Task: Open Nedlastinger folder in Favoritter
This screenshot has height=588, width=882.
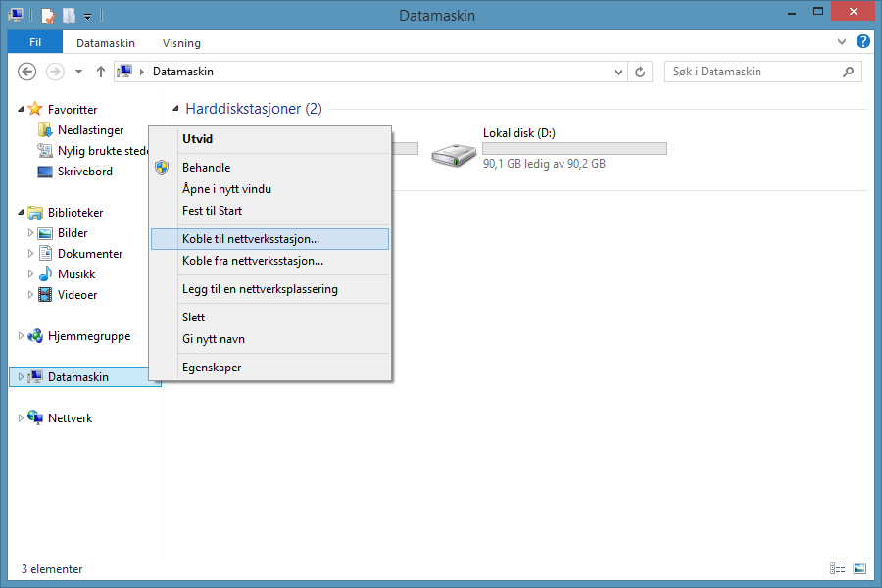Action: (x=90, y=130)
